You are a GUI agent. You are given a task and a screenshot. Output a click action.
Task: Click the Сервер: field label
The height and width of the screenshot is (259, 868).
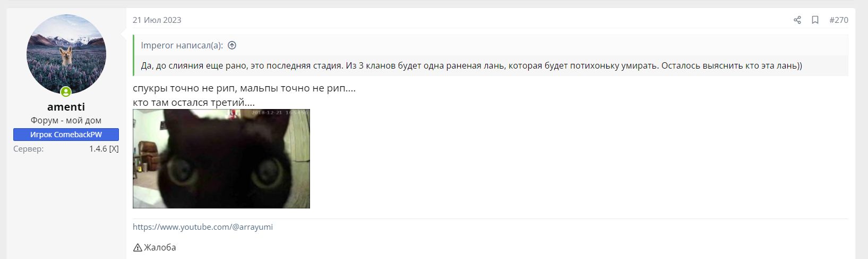[29, 149]
